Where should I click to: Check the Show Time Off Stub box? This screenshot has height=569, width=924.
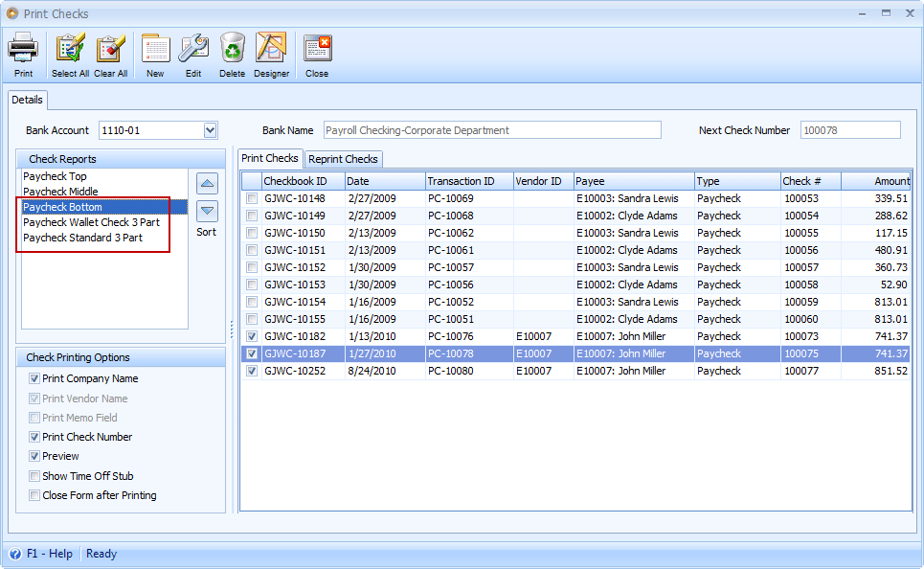35,476
